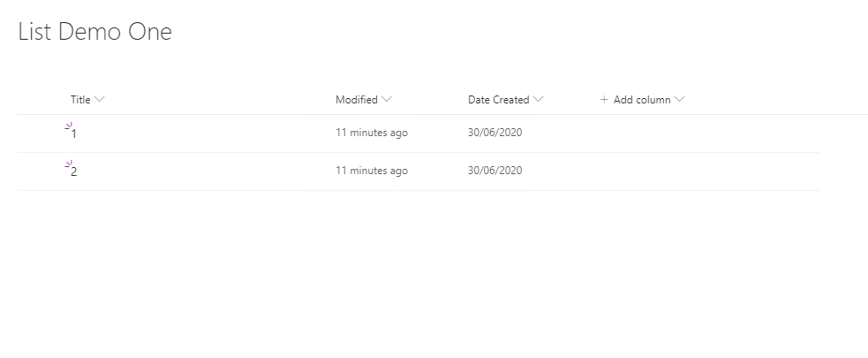The height and width of the screenshot is (358, 868).
Task: Select the Modified value of item 2
Action: coord(372,171)
